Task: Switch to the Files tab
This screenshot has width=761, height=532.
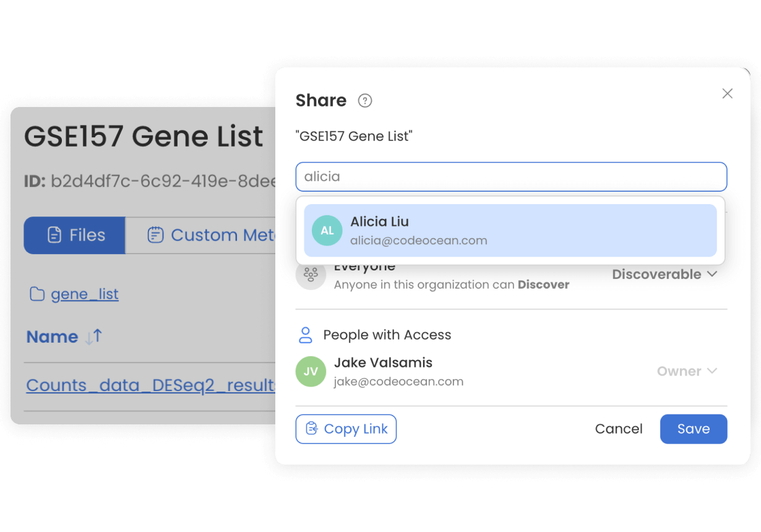Action: [x=75, y=235]
